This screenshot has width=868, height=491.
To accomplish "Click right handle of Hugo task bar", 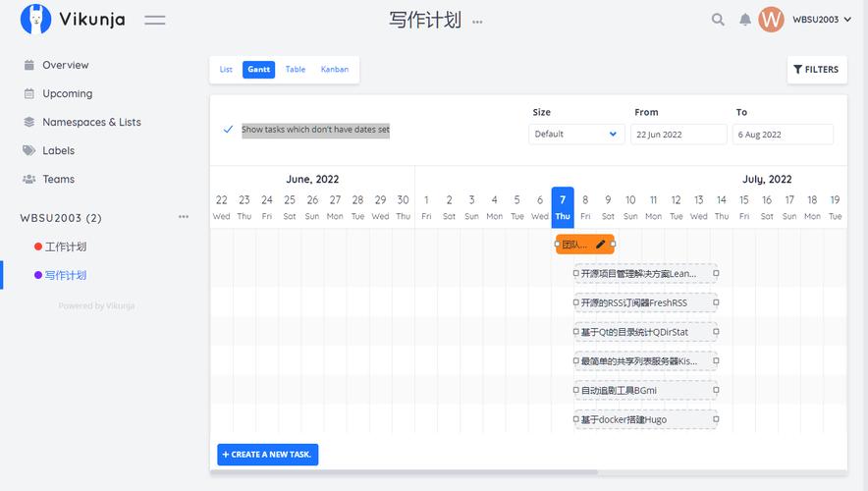I will point(716,419).
